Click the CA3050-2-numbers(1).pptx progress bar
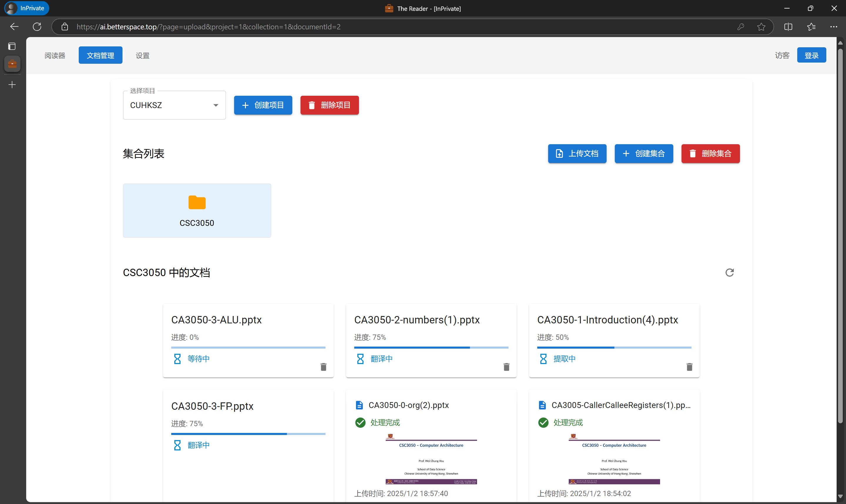 (x=431, y=347)
